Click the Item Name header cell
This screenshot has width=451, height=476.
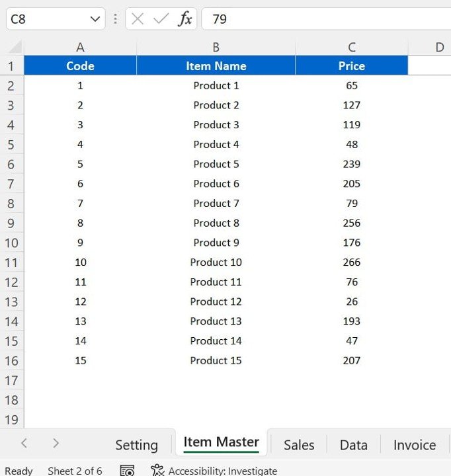(x=216, y=65)
